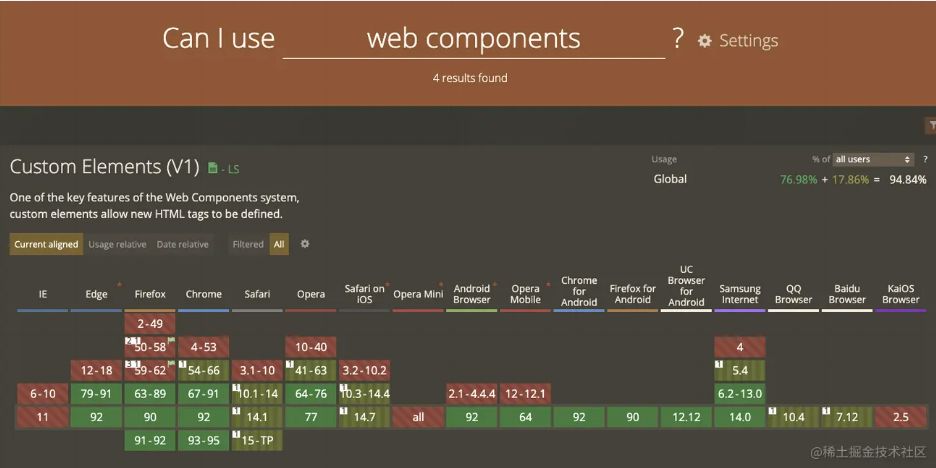Select Opera Mini all cell
936x468 pixels.
click(x=418, y=417)
